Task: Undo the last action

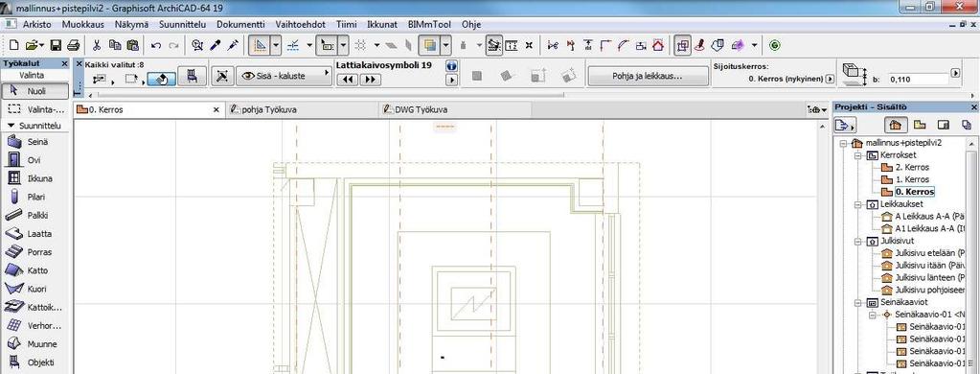Action: coord(156,45)
